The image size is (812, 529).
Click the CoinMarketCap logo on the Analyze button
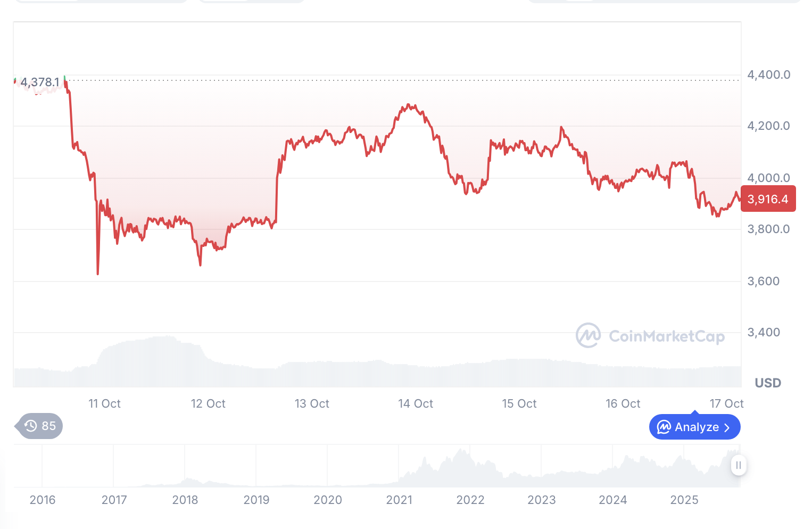point(664,427)
